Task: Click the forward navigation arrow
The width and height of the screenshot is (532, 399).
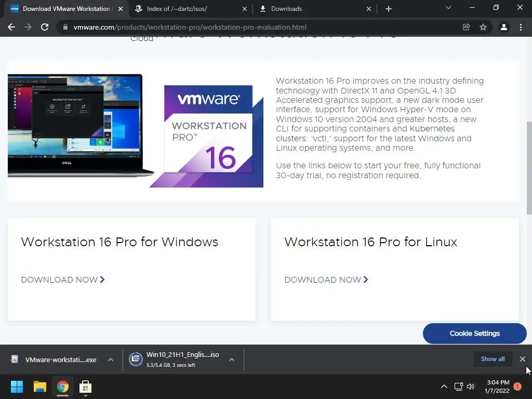Action: tap(28, 27)
